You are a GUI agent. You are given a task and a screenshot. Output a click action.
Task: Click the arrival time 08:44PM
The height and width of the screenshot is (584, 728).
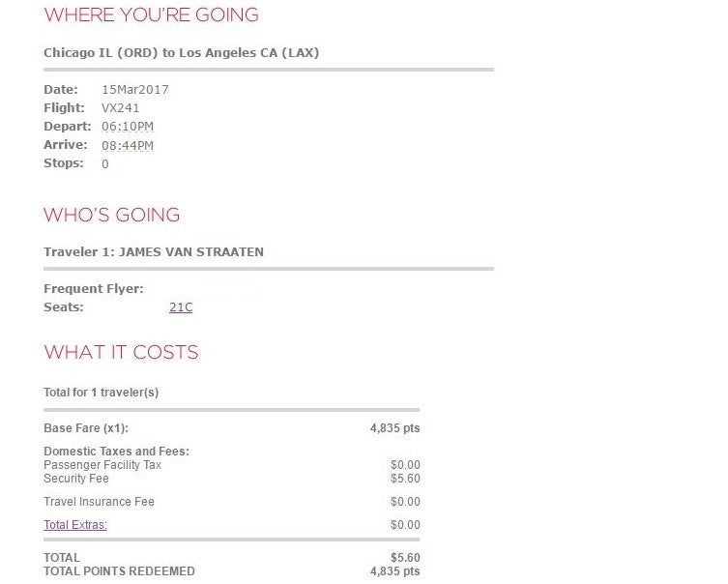(128, 145)
